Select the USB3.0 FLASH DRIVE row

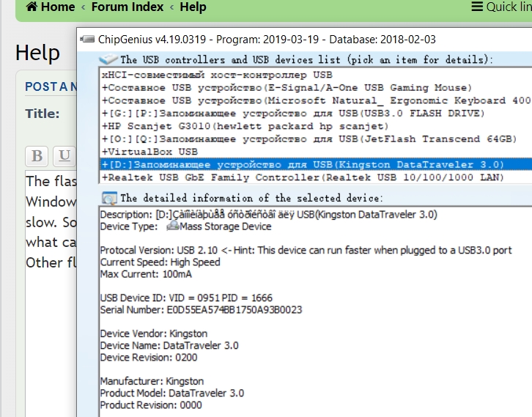point(317,114)
